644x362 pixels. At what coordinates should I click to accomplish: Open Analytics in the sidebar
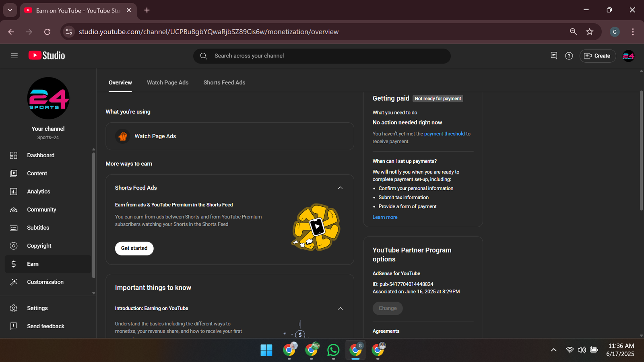click(48, 191)
